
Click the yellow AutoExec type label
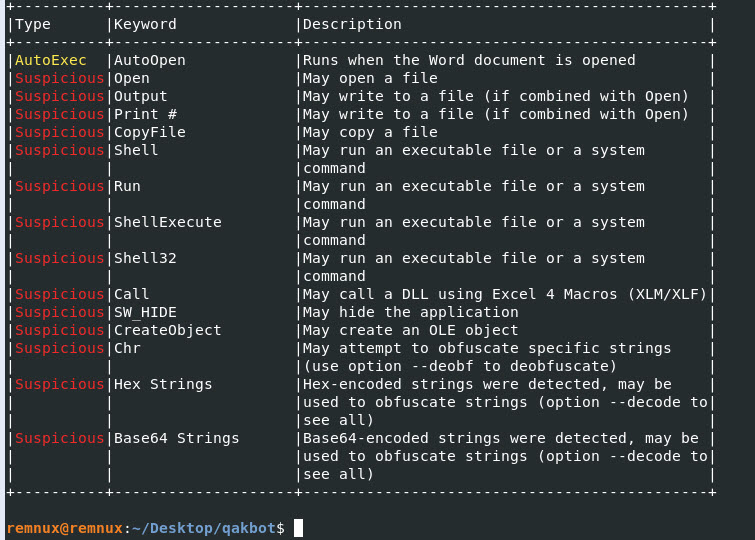pos(50,60)
